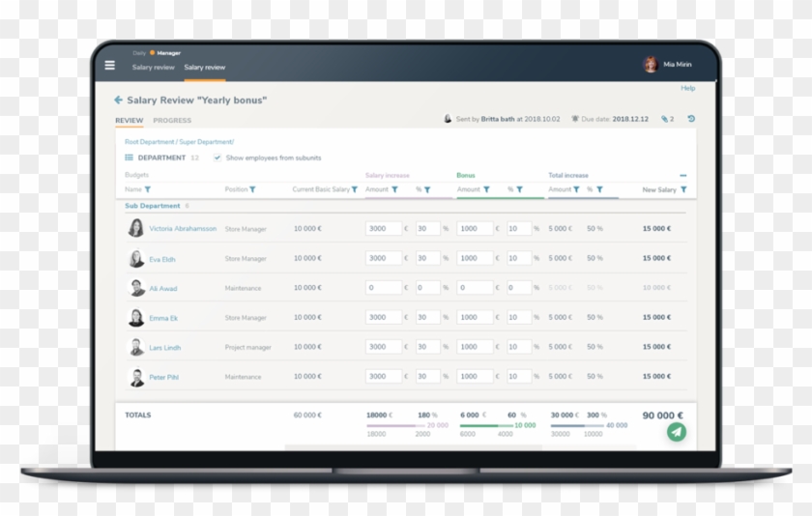Open the Name column filter

(x=147, y=190)
